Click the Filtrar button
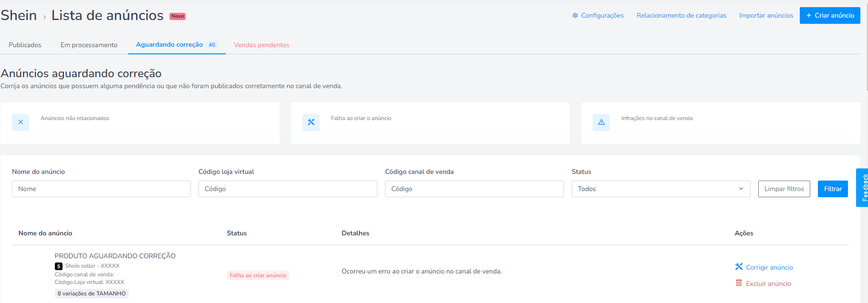Viewport: 868px width, 303px height. 833,189
